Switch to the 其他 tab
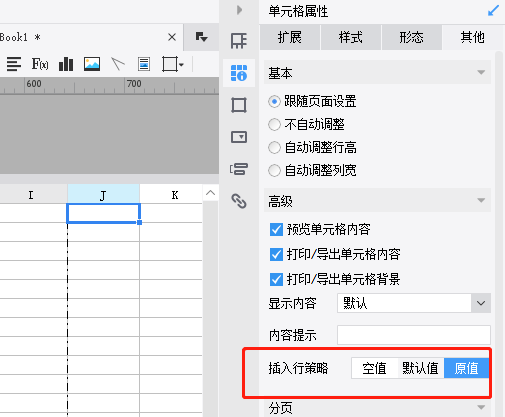The image size is (505, 417). (x=473, y=37)
